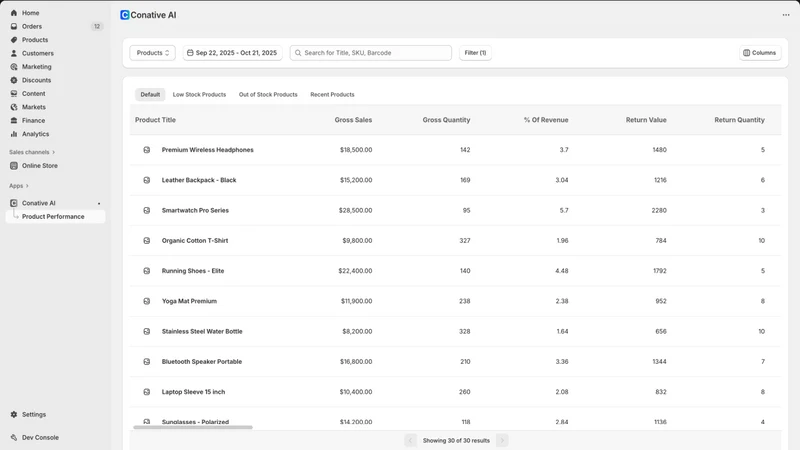Image resolution: width=800 pixels, height=450 pixels.
Task: Click the row icon for Organic Cotton T-Shirt
Action: coord(146,241)
